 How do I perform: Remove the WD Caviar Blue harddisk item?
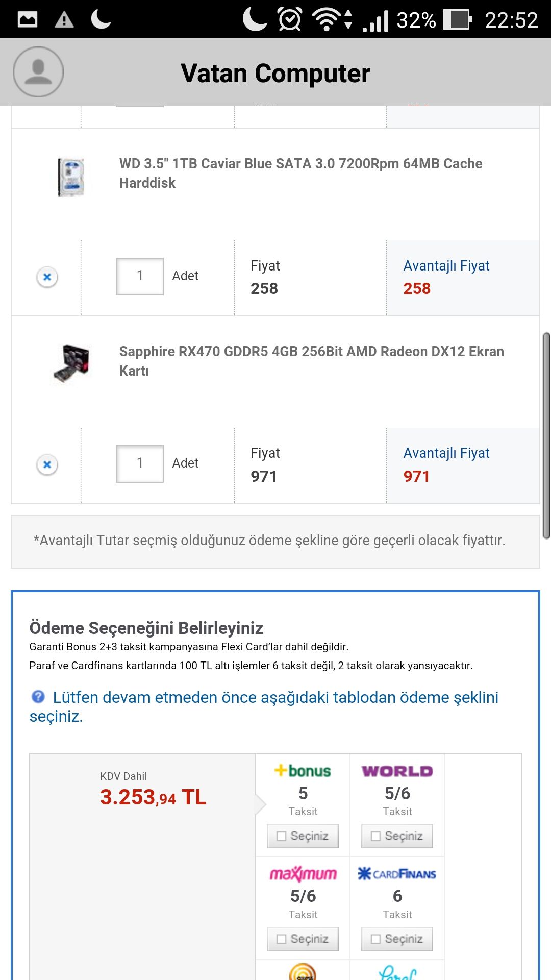click(x=47, y=277)
